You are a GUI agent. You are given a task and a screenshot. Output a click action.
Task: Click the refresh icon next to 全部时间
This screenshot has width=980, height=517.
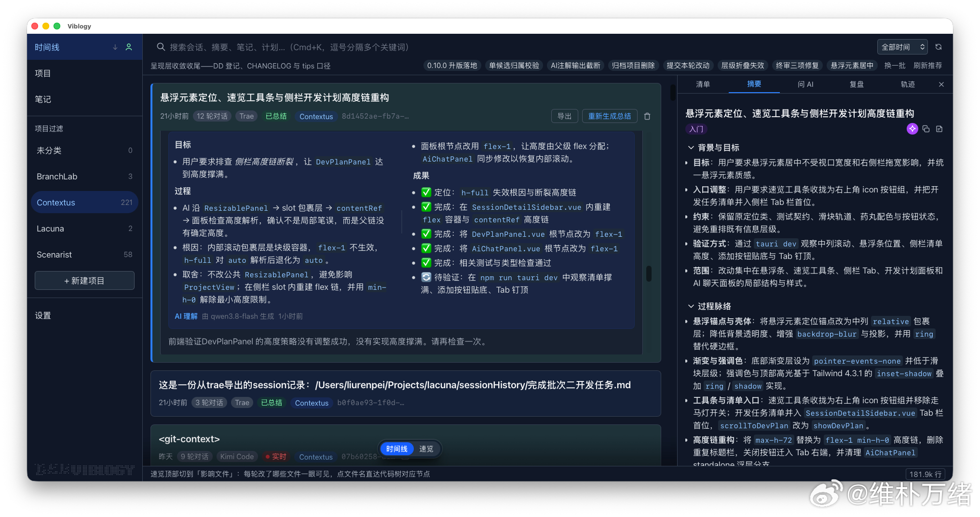coord(939,47)
